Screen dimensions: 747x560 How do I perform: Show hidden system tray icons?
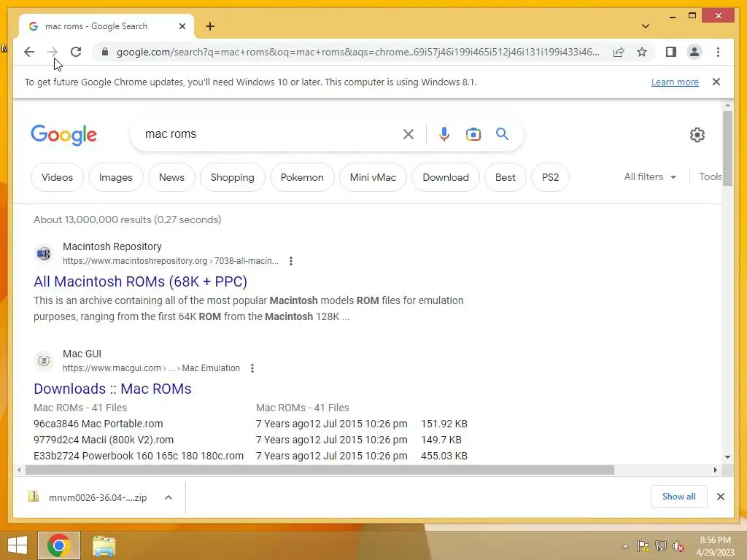[x=625, y=546]
